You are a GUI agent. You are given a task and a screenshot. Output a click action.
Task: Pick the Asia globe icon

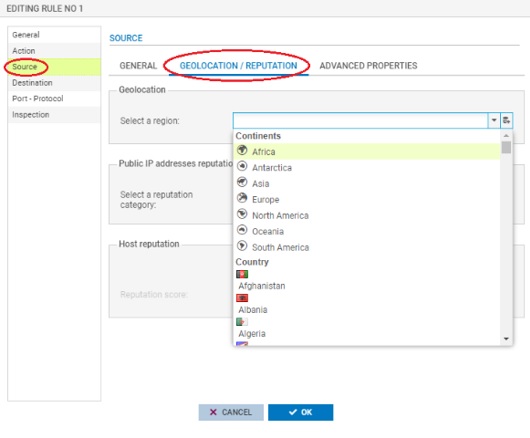(x=242, y=182)
